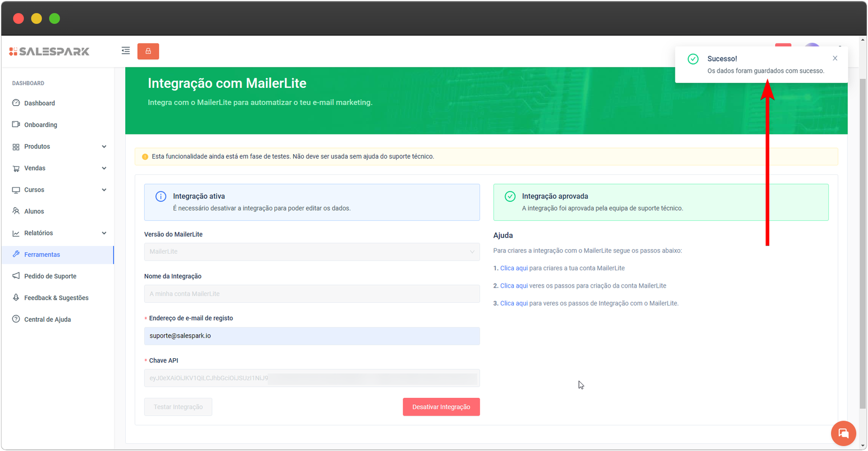
Task: Expand the Relatórios submenu arrow
Action: 104,233
